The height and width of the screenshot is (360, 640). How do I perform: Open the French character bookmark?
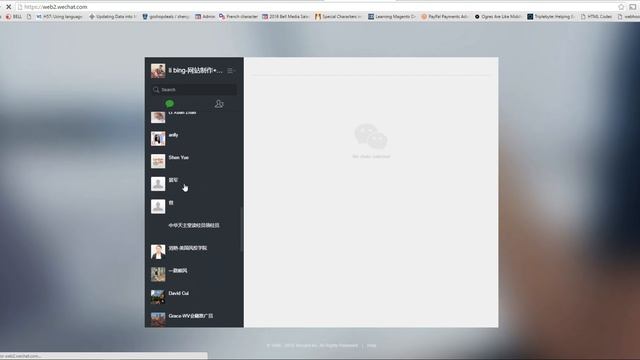pos(238,17)
